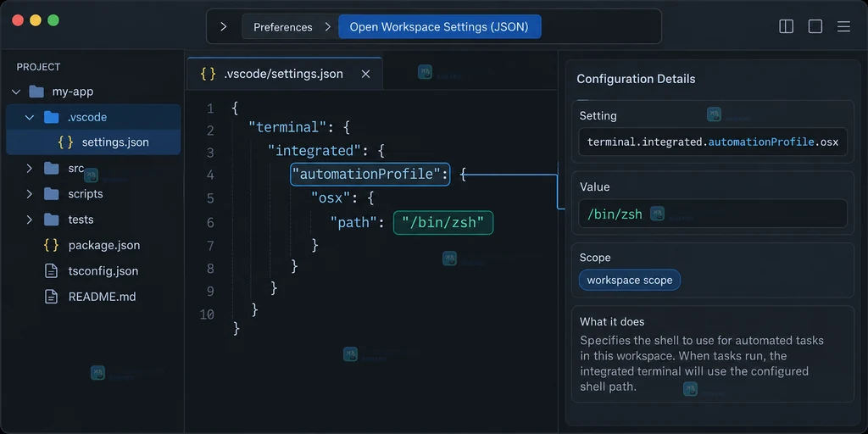Click the "path" key on line 6
This screenshot has height=434, width=868.
pyautogui.click(x=354, y=222)
